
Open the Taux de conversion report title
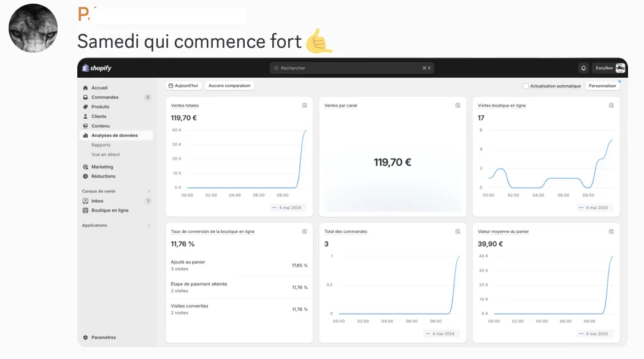coord(212,232)
